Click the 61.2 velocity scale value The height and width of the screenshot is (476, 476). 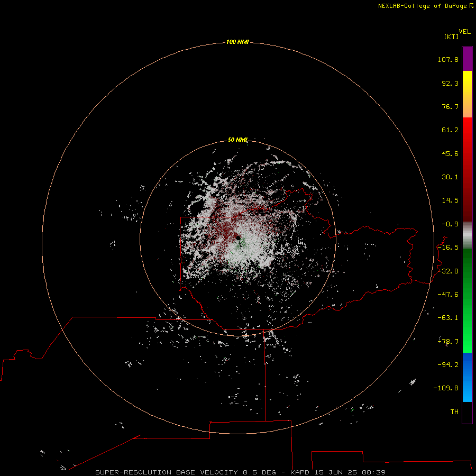coord(450,130)
